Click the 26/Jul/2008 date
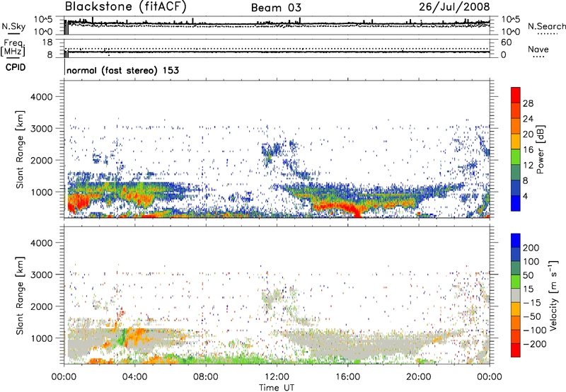The image size is (566, 392). [454, 7]
